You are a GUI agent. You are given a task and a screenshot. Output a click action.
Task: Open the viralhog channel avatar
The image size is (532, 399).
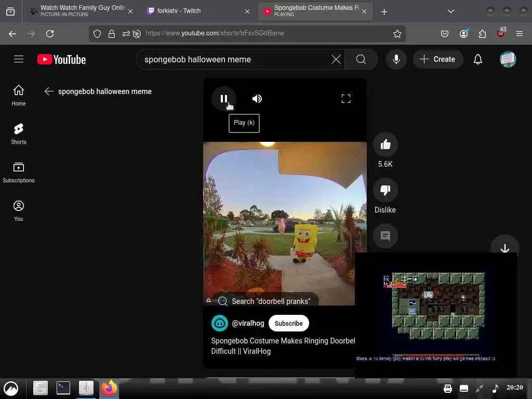220,323
